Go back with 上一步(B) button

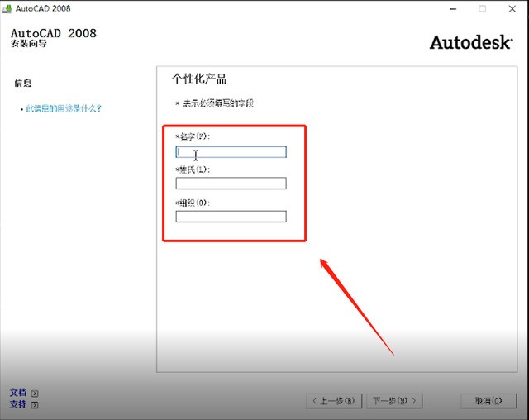334,401
